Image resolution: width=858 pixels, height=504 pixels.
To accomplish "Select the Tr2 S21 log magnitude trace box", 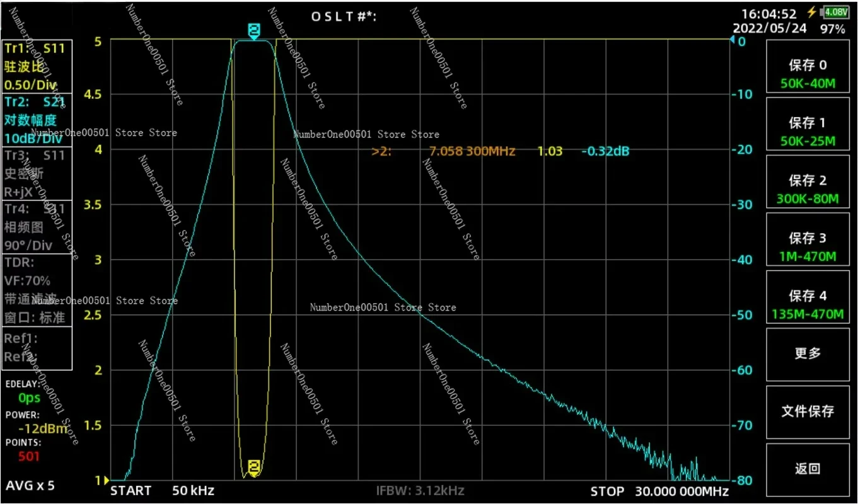I will click(37, 120).
